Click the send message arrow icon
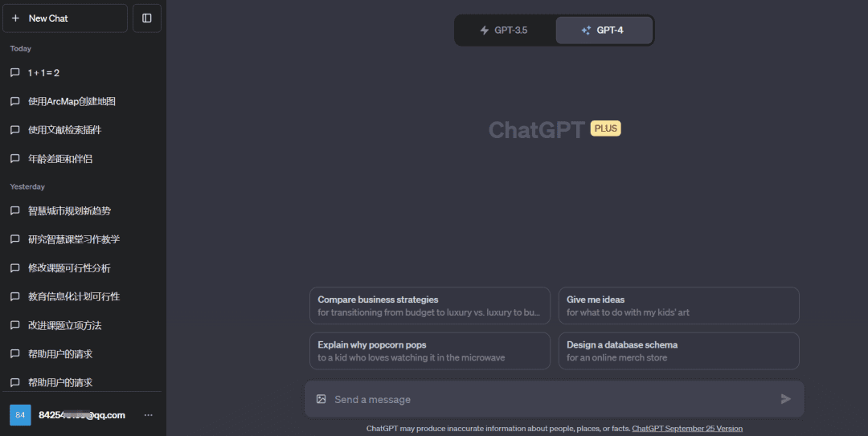 pyautogui.click(x=785, y=399)
